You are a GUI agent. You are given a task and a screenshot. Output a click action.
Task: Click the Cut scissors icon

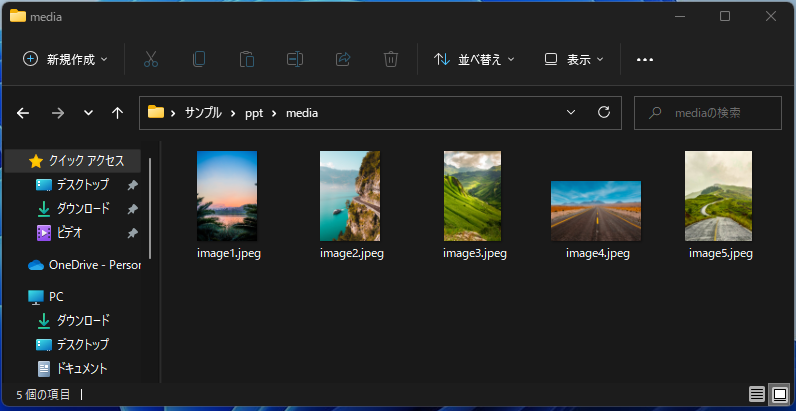(151, 59)
